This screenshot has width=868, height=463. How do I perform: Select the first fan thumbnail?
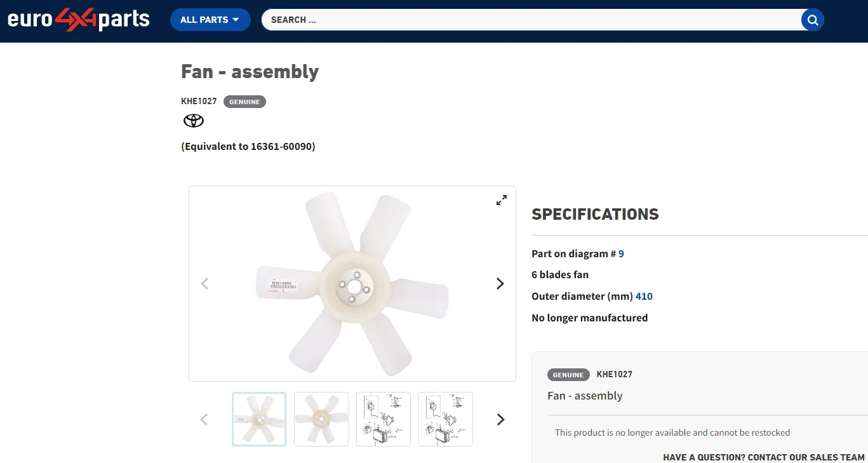coord(259,419)
